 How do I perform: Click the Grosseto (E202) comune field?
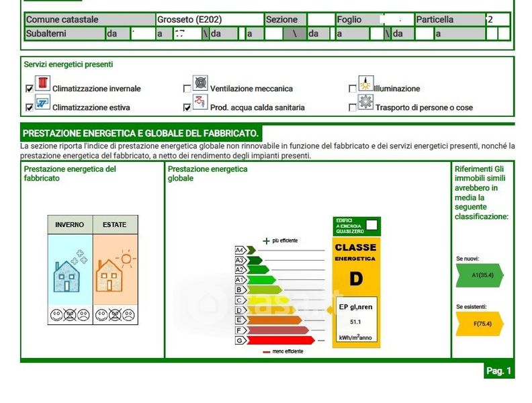coord(209,19)
